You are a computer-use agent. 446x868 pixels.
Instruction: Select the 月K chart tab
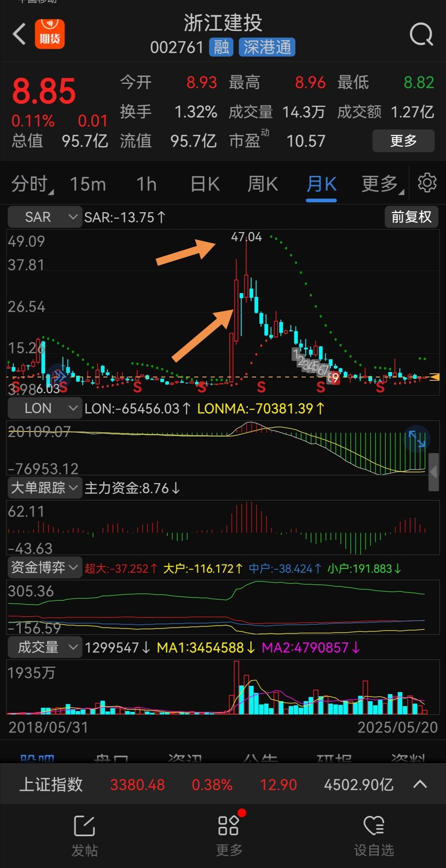point(321,184)
